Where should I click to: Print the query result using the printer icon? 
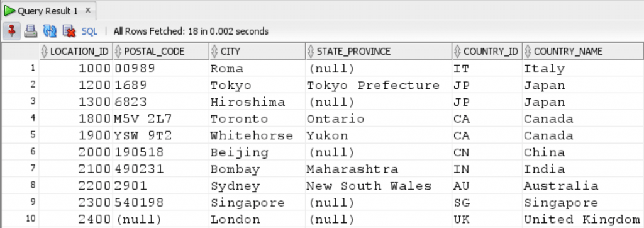click(x=31, y=31)
